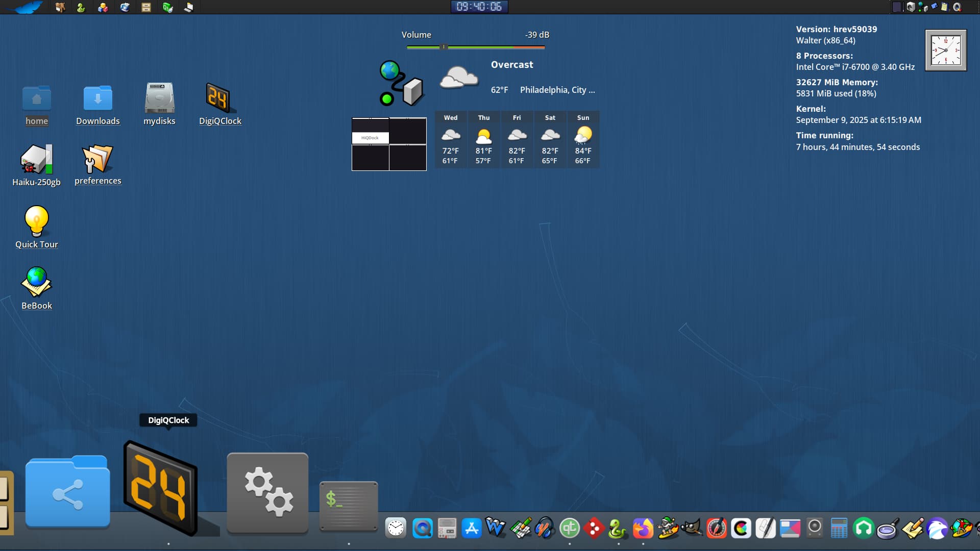Launch Firefox from the dock
The width and height of the screenshot is (980, 551).
coord(643,529)
